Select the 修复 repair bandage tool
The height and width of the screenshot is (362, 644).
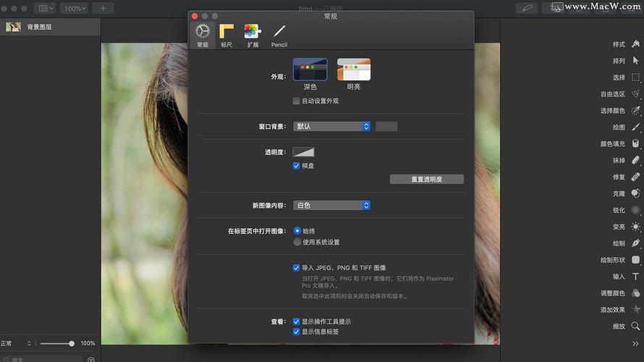(635, 177)
